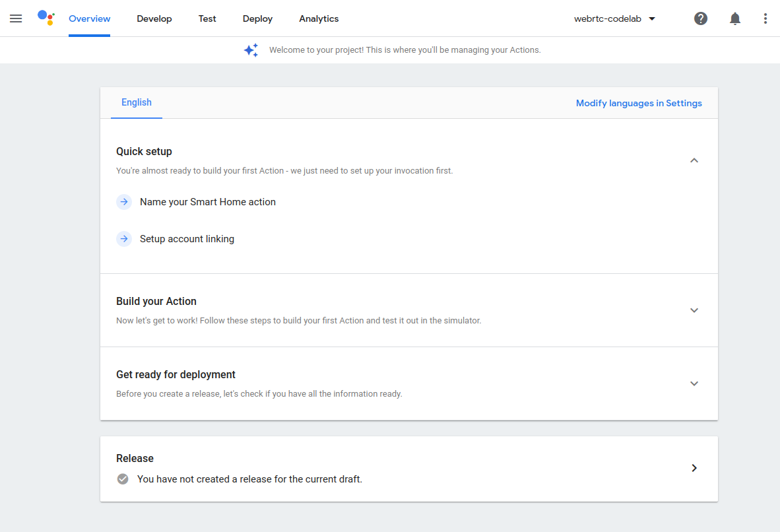Click the sparkle icon in the welcome banner
The image size is (780, 532).
pos(251,50)
